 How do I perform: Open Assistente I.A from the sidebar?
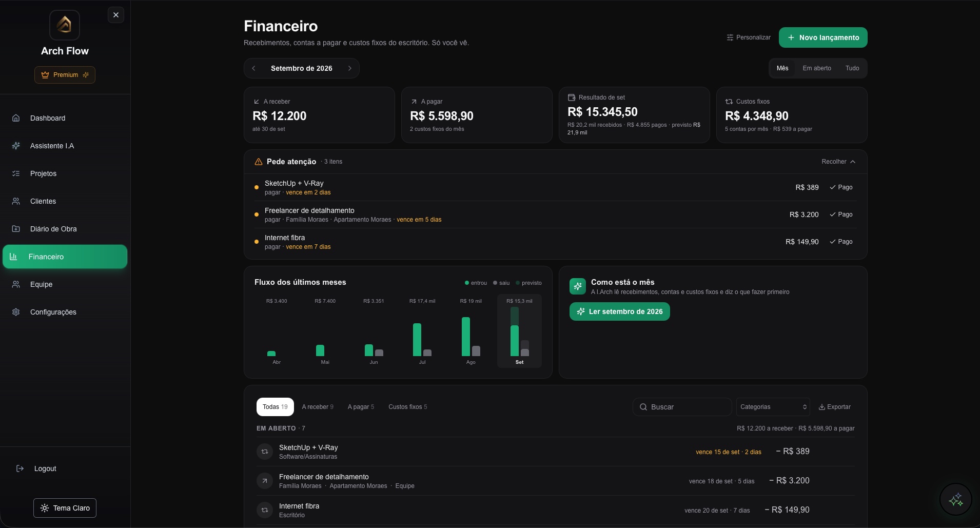pos(65,146)
